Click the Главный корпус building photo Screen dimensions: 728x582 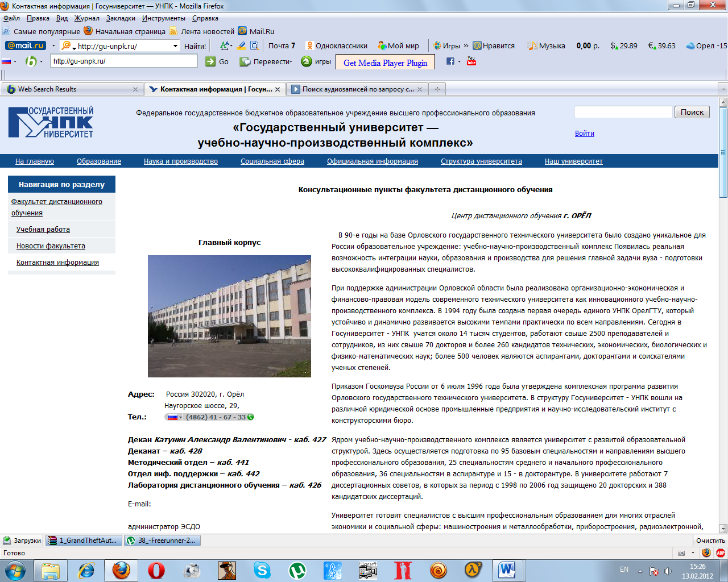[x=229, y=316]
